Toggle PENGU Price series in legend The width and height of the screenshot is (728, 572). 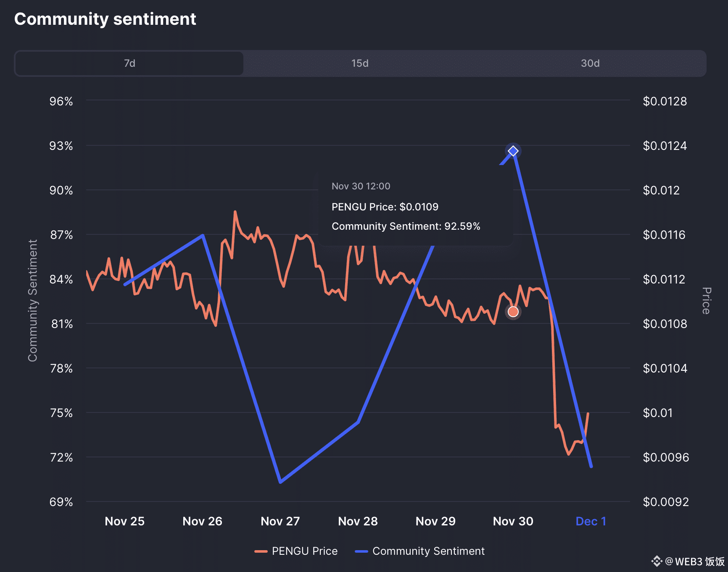click(305, 551)
